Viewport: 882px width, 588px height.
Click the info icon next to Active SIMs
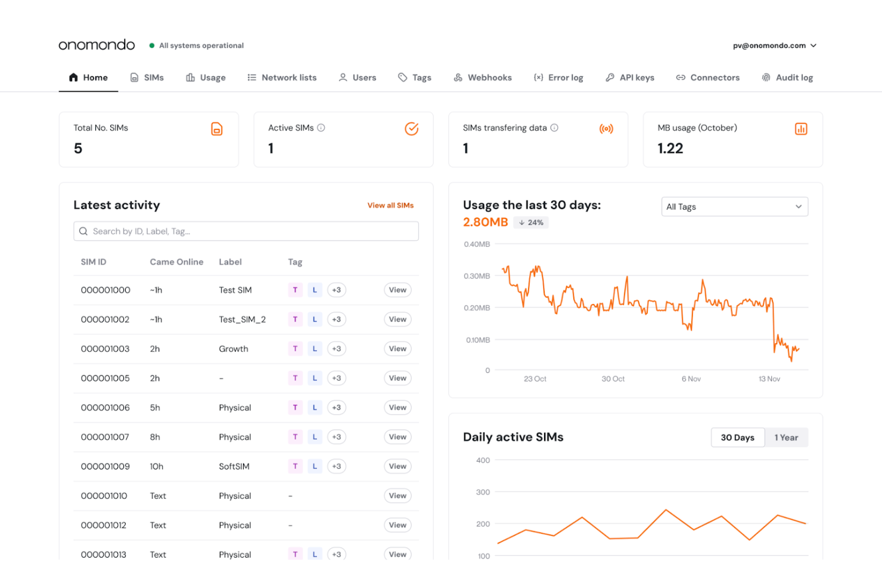321,127
